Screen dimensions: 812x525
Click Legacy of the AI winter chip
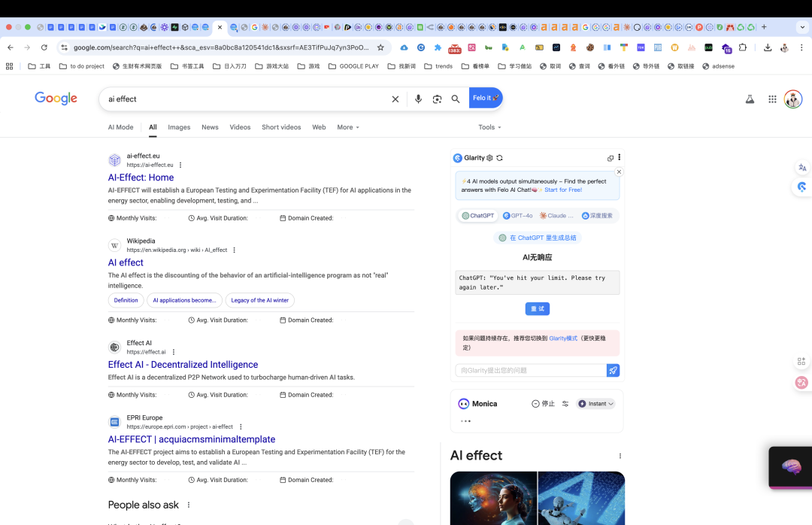260,300
